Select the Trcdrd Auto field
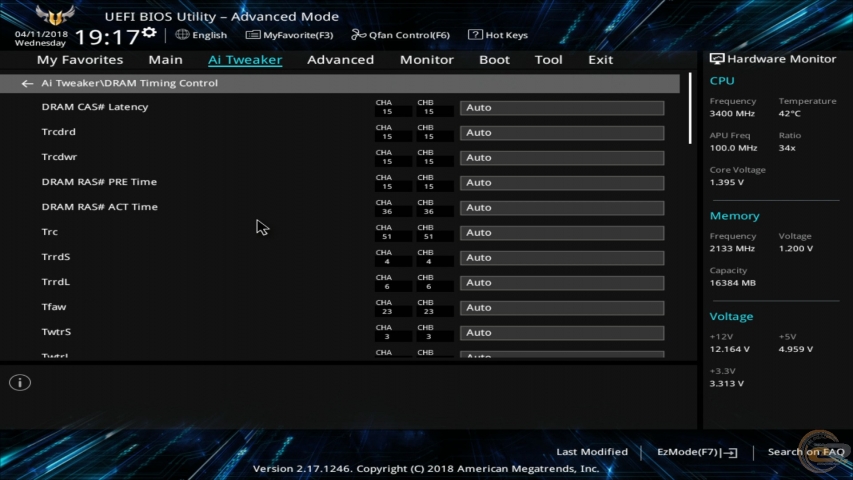Viewport: 853px width, 480px height. click(562, 133)
